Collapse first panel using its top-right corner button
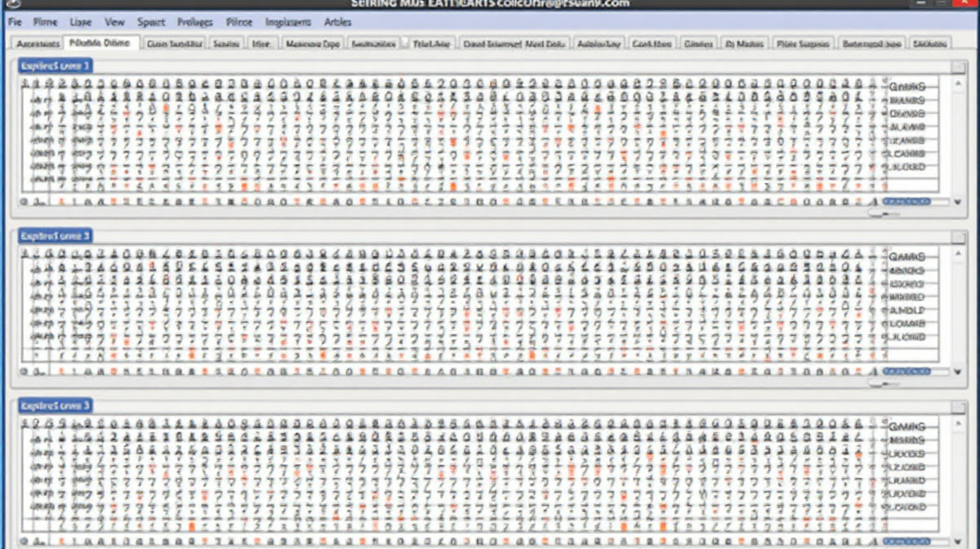The image size is (980, 549). point(957,67)
